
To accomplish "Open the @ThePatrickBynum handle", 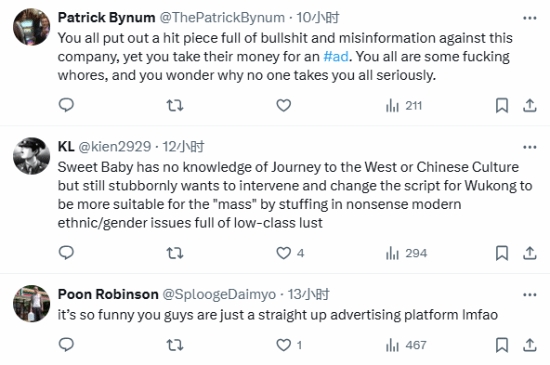I will click(x=222, y=18).
